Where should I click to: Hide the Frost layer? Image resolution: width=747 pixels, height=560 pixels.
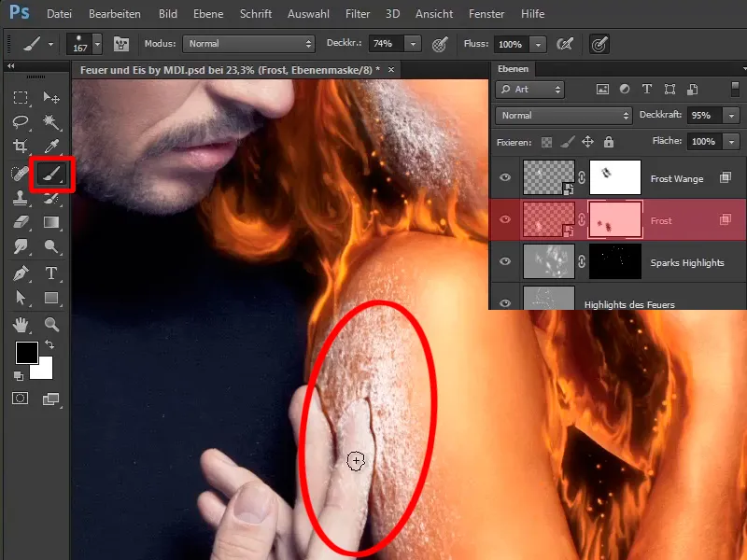coord(505,219)
